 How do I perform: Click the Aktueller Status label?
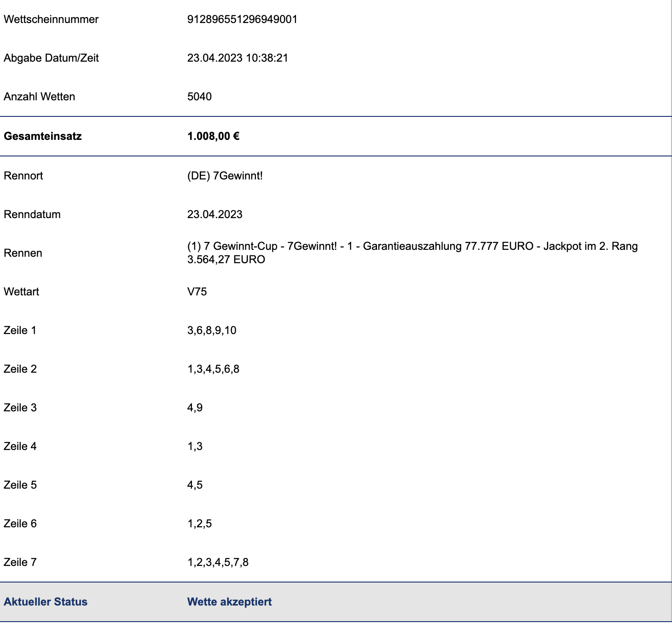coord(46,602)
